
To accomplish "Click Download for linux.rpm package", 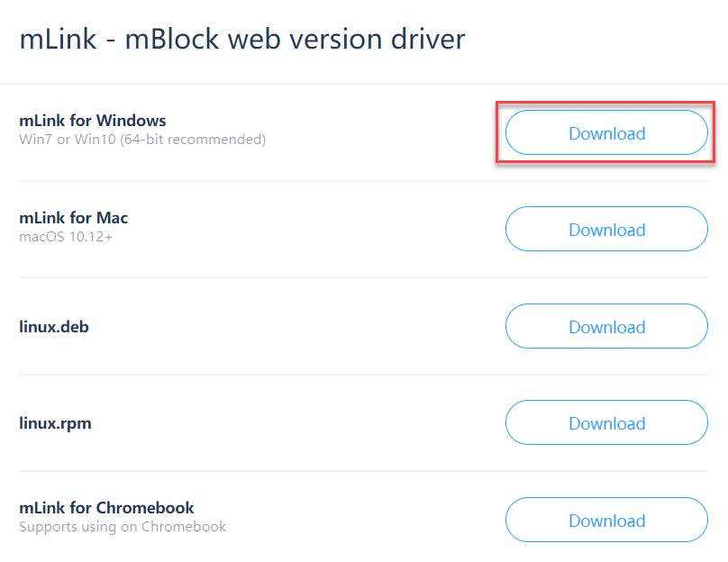I will pyautogui.click(x=606, y=423).
